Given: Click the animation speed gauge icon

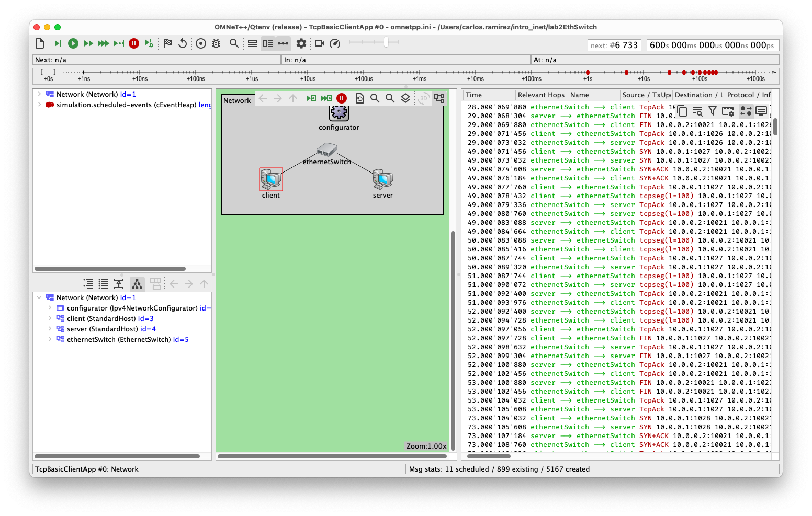Looking at the screenshot, I should click(x=335, y=43).
